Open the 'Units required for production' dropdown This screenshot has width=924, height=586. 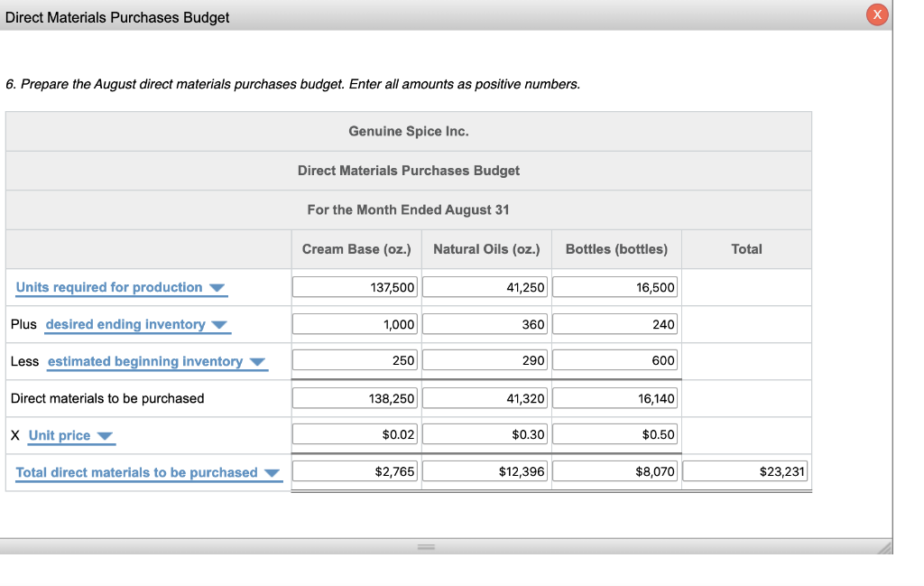(121, 288)
